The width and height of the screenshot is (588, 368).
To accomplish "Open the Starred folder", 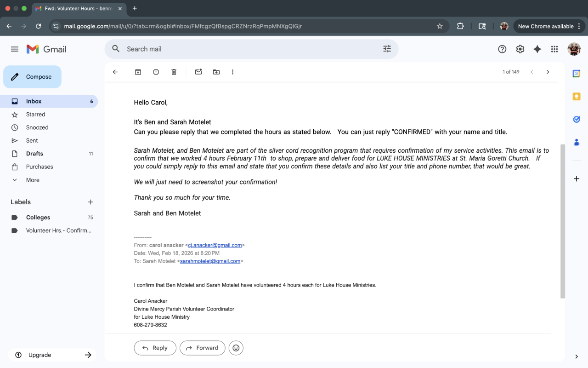I will point(35,115).
